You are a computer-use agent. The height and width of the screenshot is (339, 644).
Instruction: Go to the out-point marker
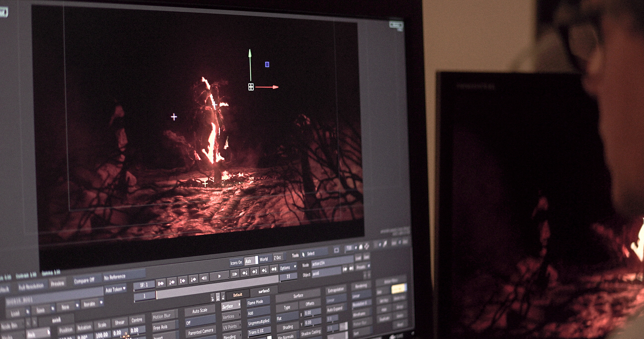click(255, 272)
